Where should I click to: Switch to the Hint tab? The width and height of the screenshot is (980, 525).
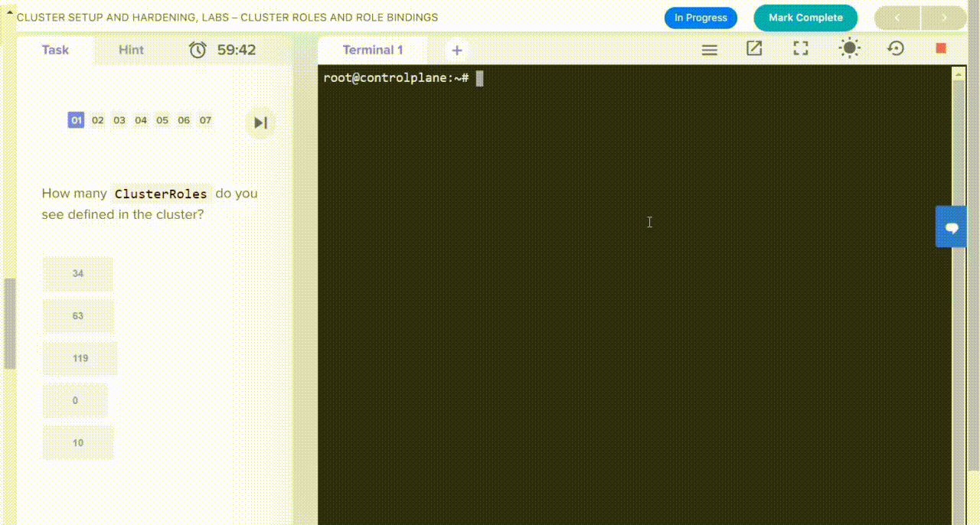(131, 49)
